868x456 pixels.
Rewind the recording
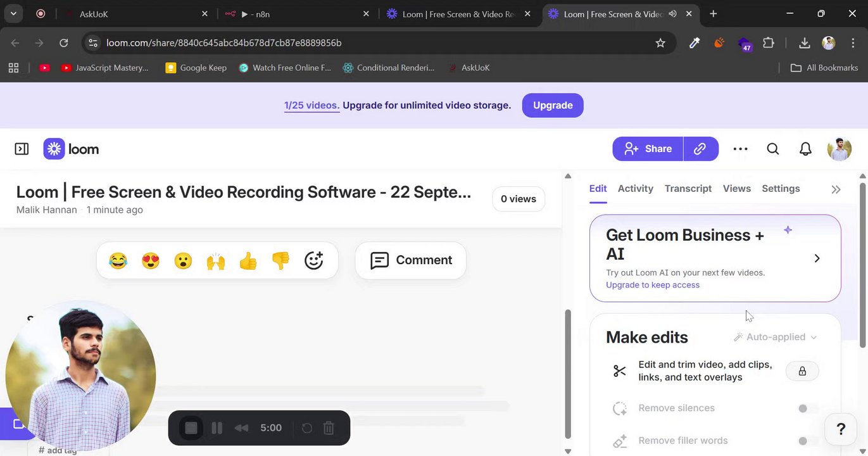coord(241,428)
